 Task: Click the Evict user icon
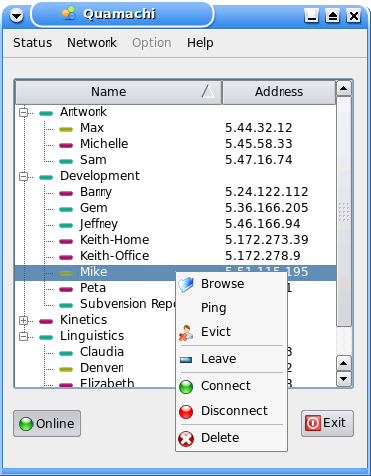pyautogui.click(x=186, y=332)
